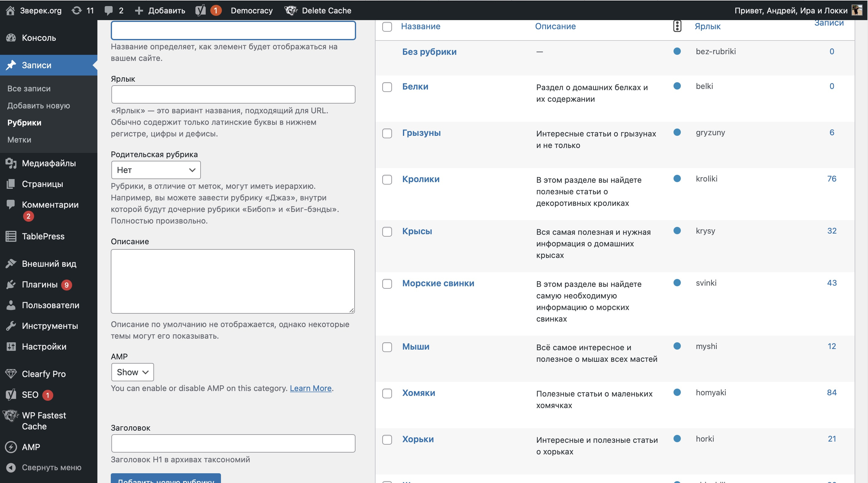Image resolution: width=868 pixels, height=483 pixels.
Task: View 84 posts in Хомяки
Action: pos(831,392)
